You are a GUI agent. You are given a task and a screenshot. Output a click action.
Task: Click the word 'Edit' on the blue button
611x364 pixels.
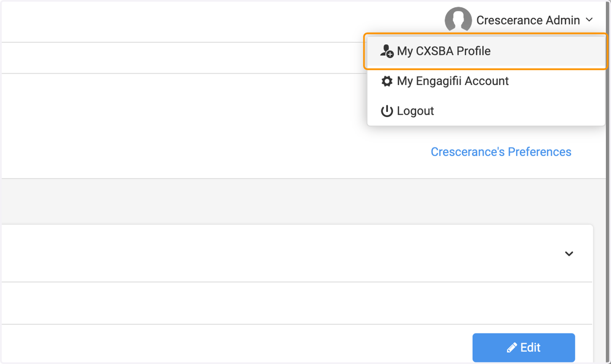pos(530,348)
